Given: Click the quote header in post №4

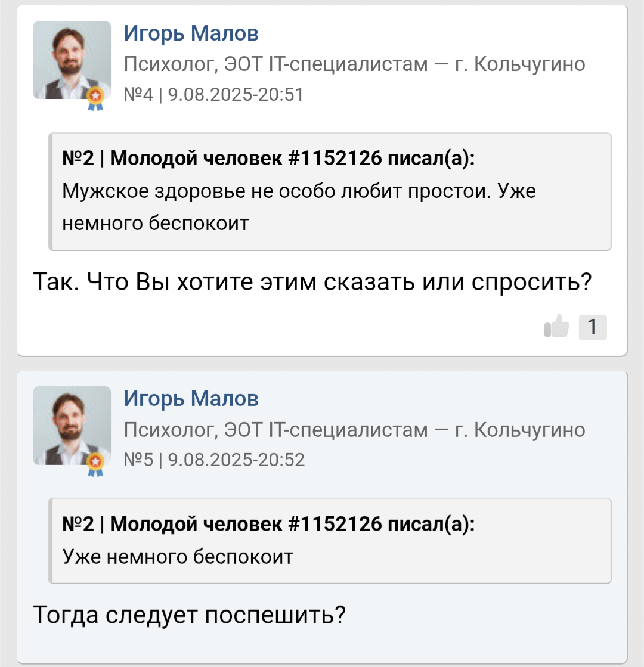Looking at the screenshot, I should [x=269, y=159].
